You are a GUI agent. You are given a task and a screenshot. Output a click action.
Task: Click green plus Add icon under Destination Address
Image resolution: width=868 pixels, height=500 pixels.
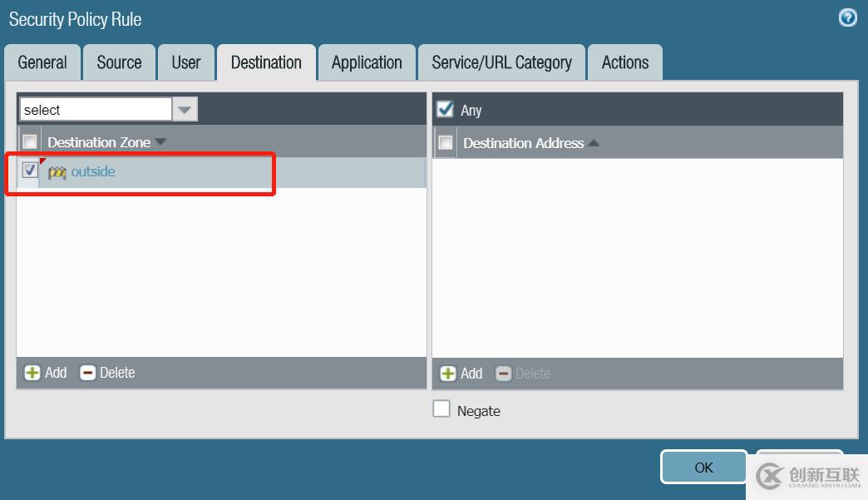pos(447,374)
